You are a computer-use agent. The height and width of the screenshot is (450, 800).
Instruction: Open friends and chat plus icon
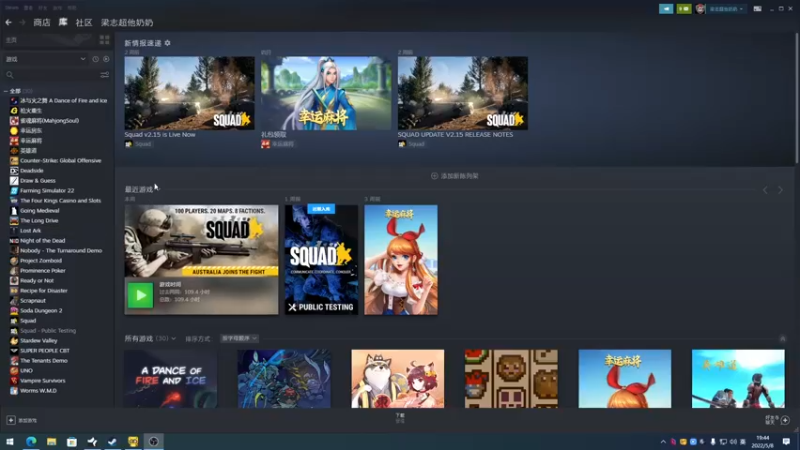pos(785,420)
